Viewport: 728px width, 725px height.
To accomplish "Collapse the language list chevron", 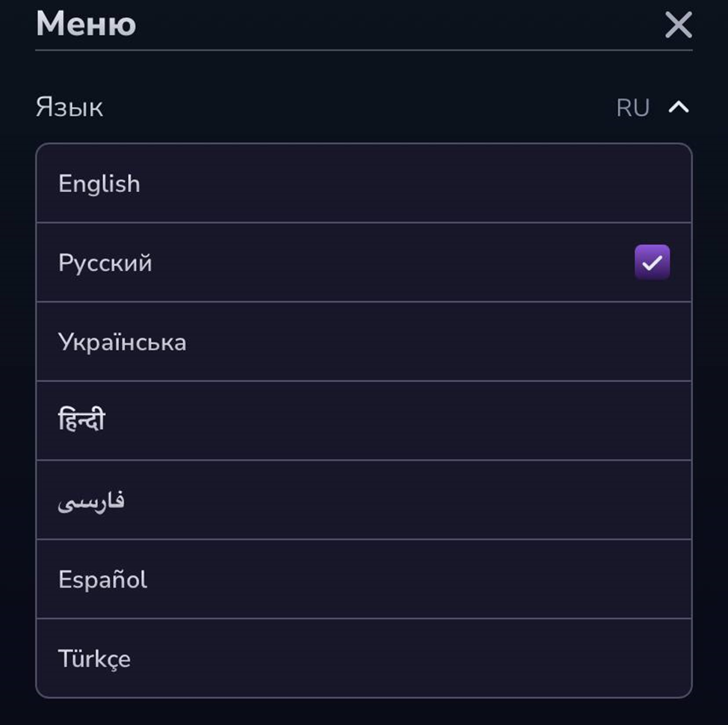I will [678, 108].
